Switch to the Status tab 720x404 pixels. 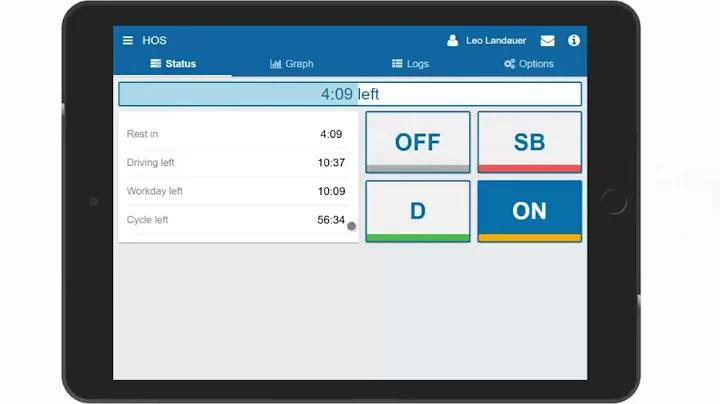(173, 64)
